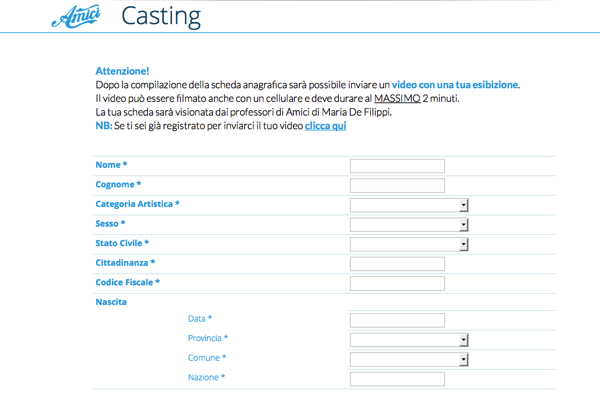Click the Comune dropdown arrow
The height and width of the screenshot is (400, 600).
(x=464, y=359)
